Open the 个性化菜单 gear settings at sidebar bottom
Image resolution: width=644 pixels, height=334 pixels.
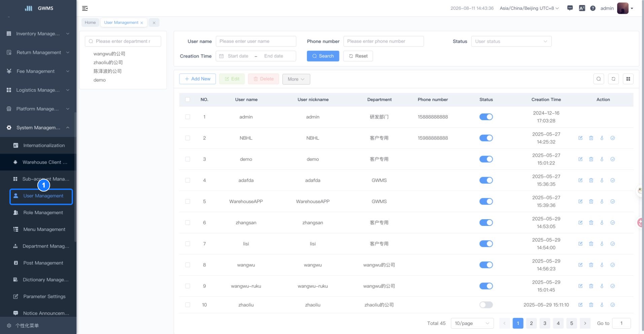point(9,326)
